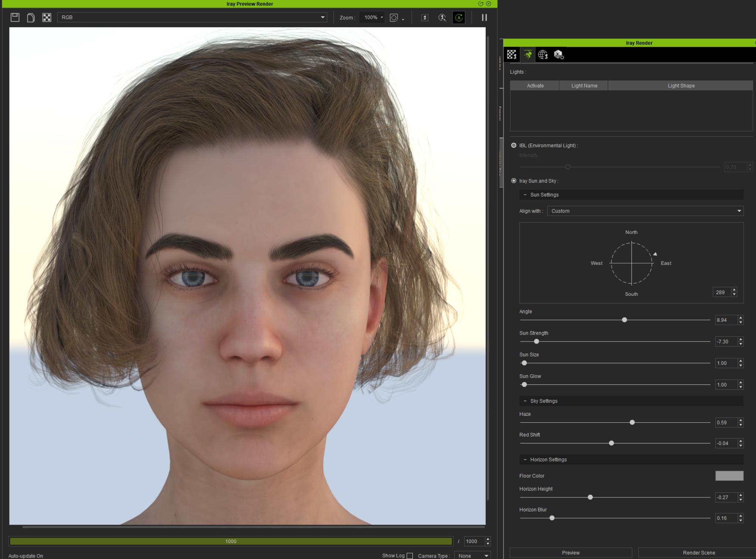The height and width of the screenshot is (559, 756).
Task: Enable the Show Log checkbox
Action: (409, 556)
